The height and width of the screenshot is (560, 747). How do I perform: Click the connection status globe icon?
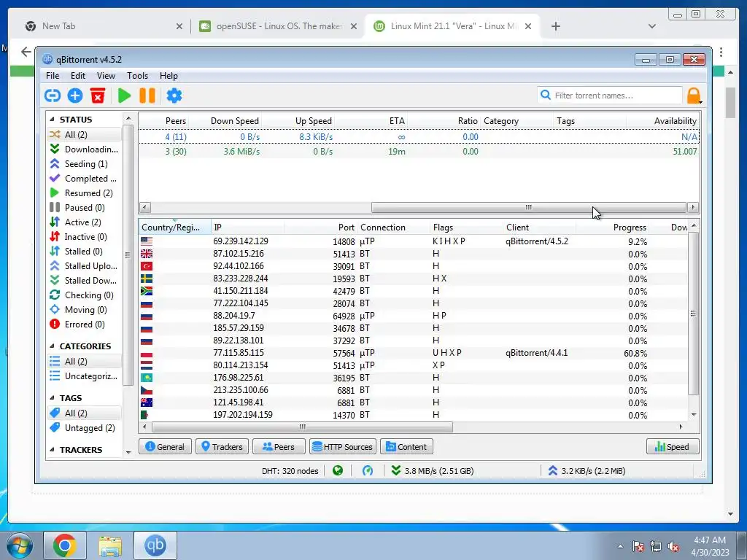(x=338, y=471)
